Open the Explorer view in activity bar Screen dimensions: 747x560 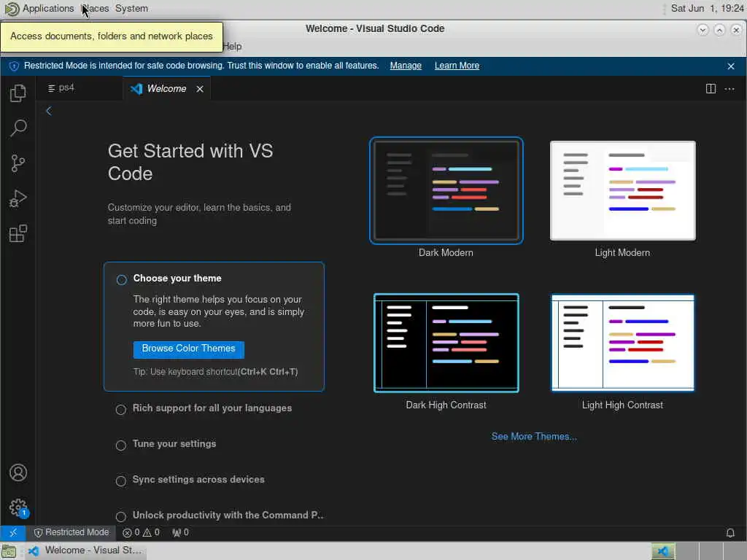tap(18, 93)
